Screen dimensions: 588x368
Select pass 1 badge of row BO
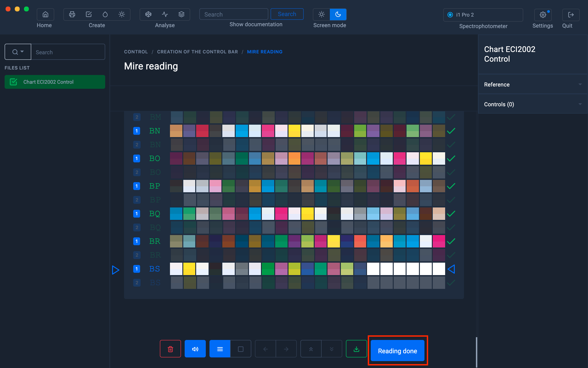(137, 158)
